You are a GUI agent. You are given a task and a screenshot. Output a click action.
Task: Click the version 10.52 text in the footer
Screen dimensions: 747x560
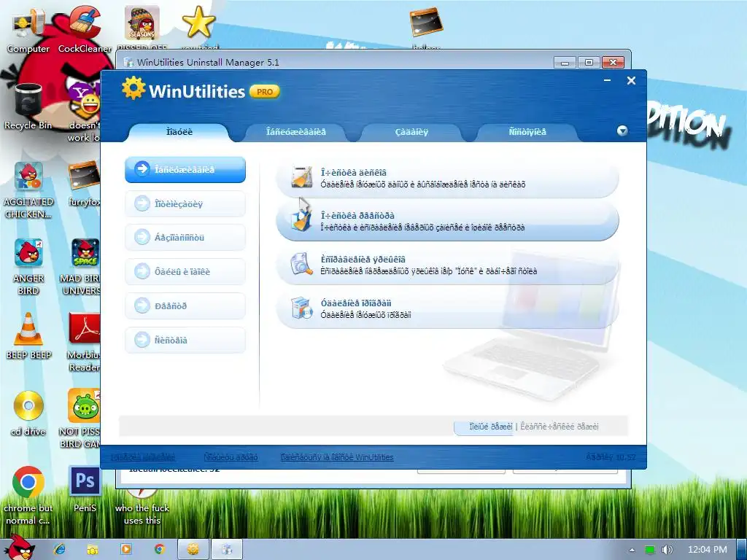pos(611,457)
